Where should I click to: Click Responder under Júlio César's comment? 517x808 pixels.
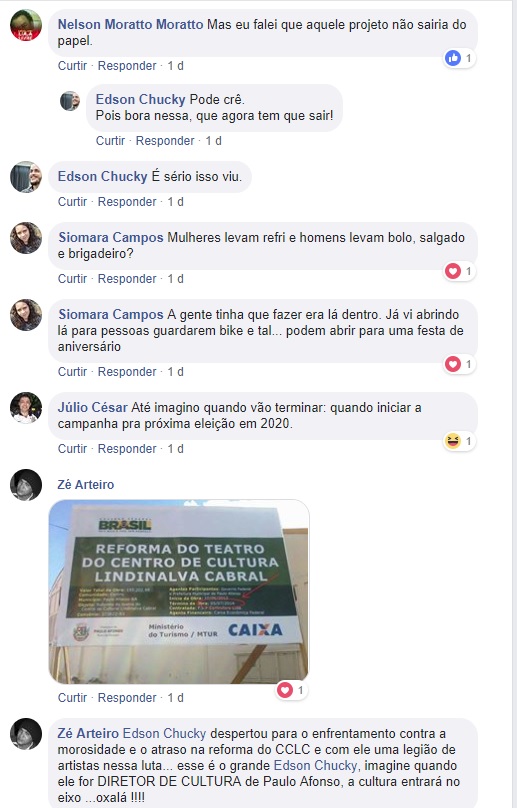[127, 449]
